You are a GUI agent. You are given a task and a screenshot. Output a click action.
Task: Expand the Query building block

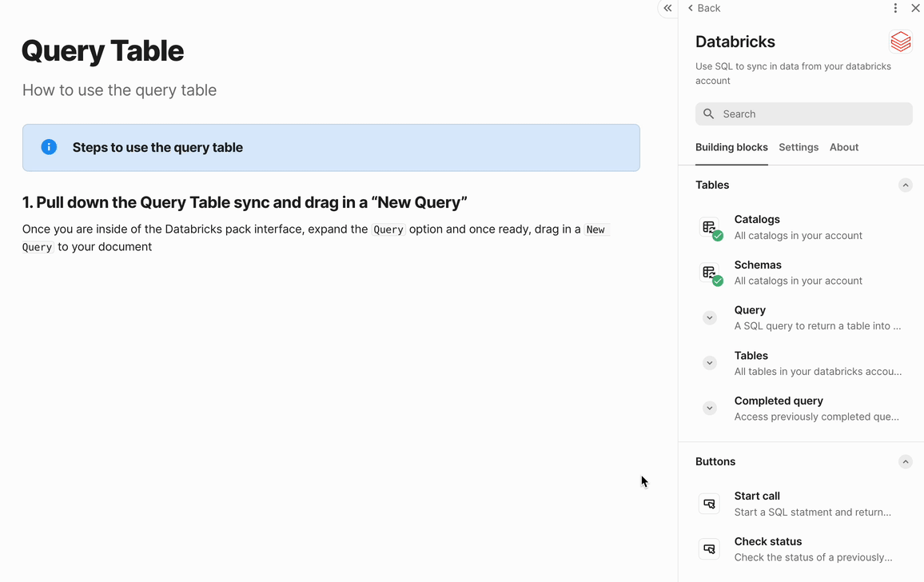pos(709,317)
